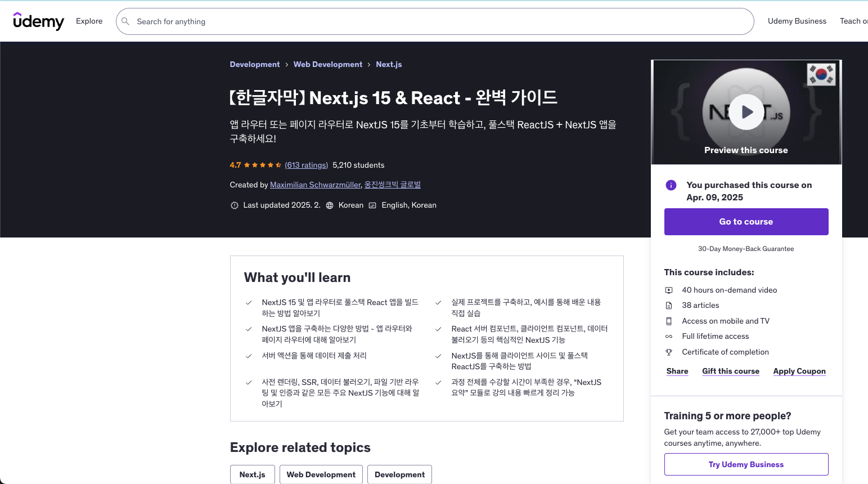
Task: Click Share for this course
Action: coord(677,371)
